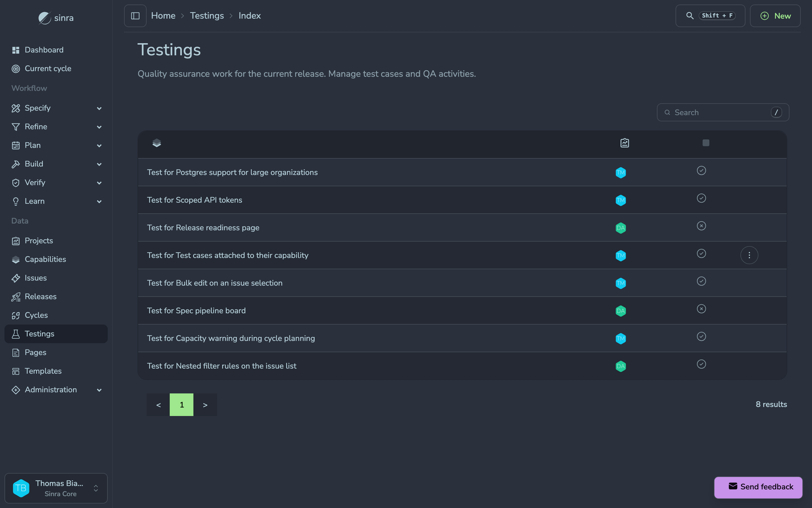Viewport: 812px width, 508px height.
Task: Click the status square column header icon
Action: pos(706,143)
